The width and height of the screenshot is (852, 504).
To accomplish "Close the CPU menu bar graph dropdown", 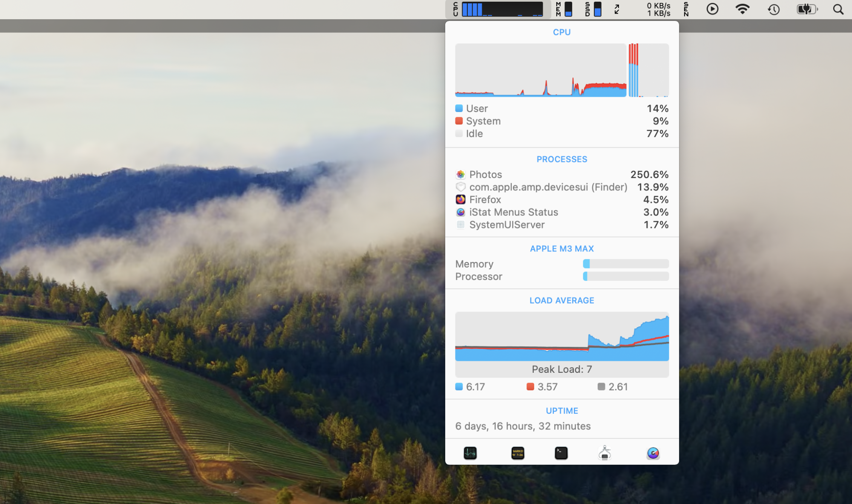I will click(498, 9).
